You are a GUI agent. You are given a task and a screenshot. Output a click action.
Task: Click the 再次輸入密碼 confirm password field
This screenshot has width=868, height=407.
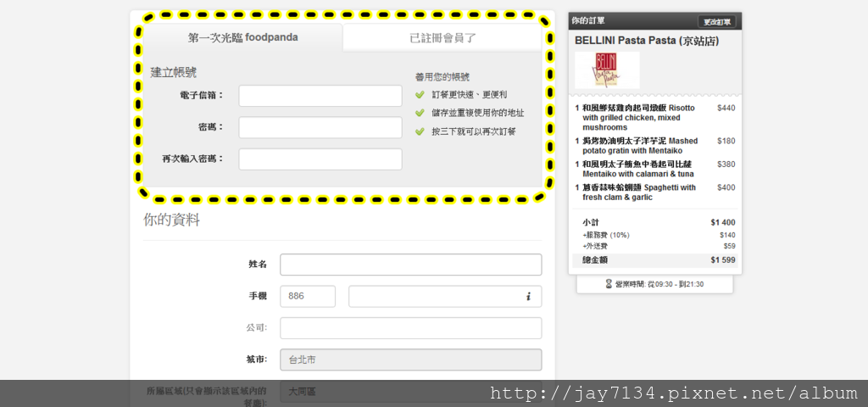(320, 159)
